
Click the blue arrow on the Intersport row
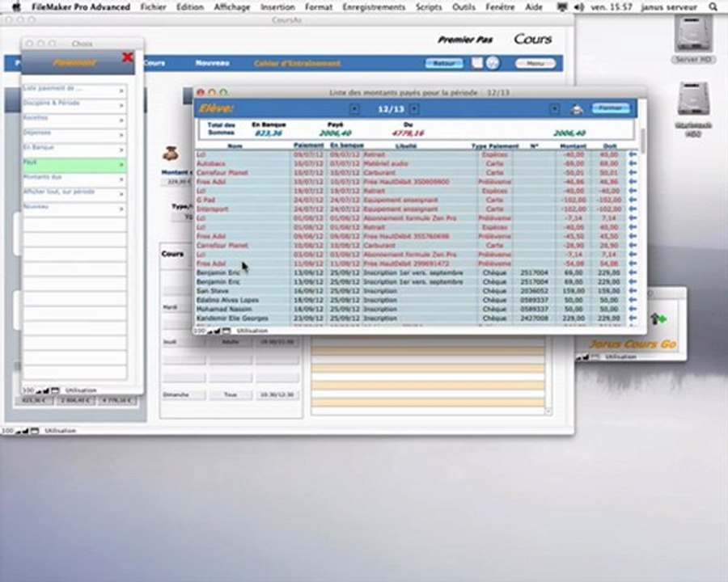(x=633, y=209)
